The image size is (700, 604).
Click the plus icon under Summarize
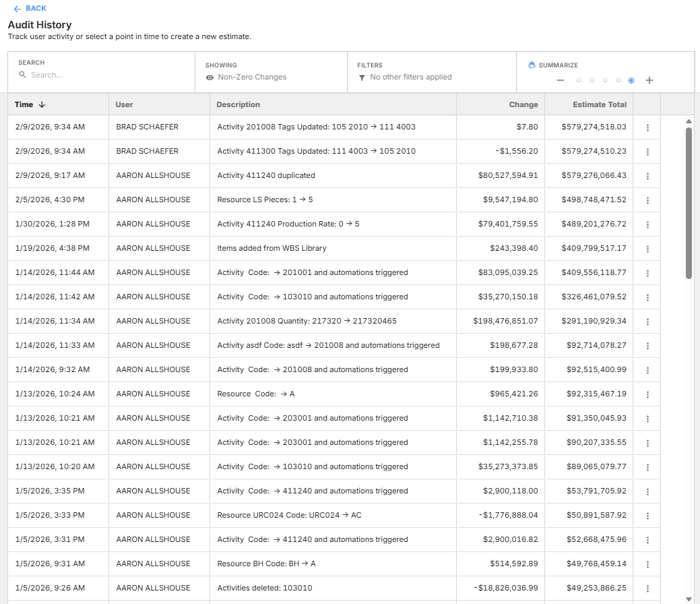pyautogui.click(x=649, y=80)
